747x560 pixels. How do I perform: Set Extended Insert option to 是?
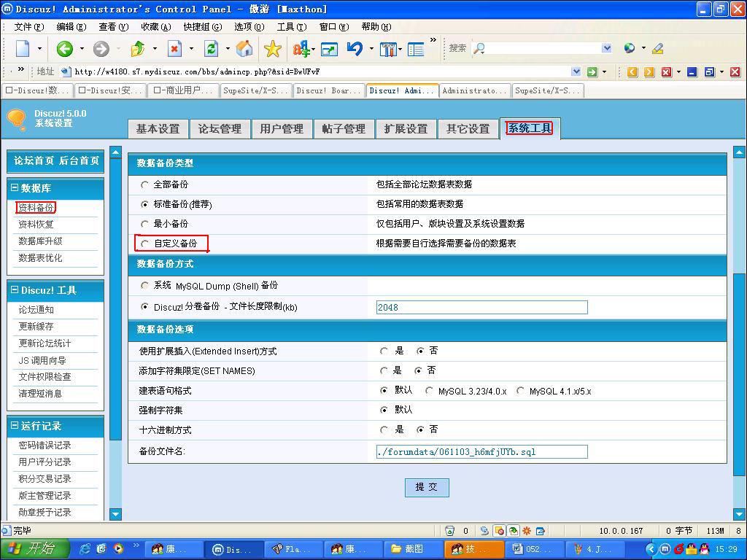pyautogui.click(x=384, y=351)
